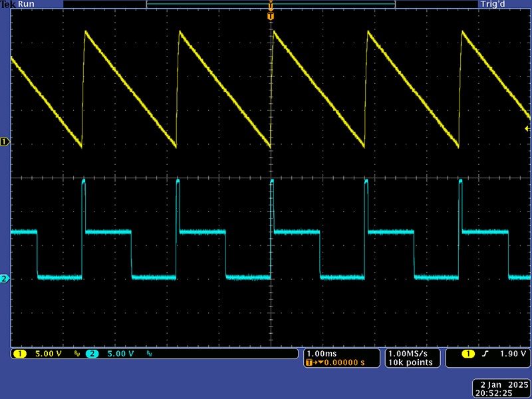The width and height of the screenshot is (532, 399).
Task: Click the waveform record overview bar
Action: tap(270, 5)
